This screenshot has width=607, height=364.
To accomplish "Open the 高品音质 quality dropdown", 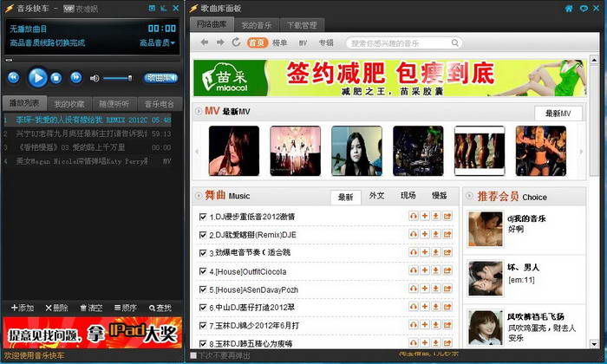I will [x=157, y=42].
